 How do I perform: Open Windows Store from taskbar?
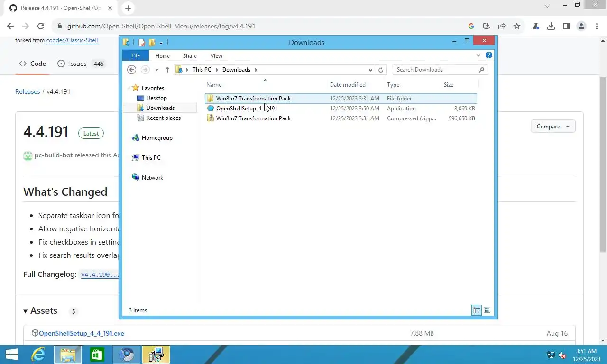[97, 355]
